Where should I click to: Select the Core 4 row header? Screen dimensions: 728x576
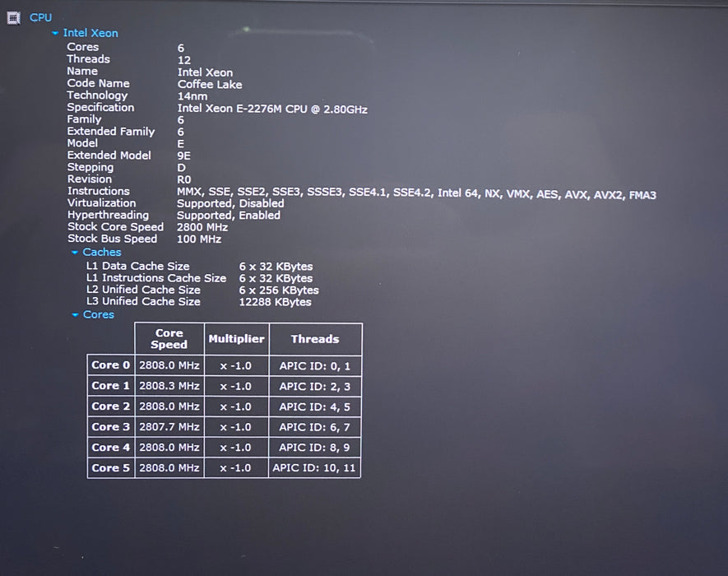coord(110,448)
